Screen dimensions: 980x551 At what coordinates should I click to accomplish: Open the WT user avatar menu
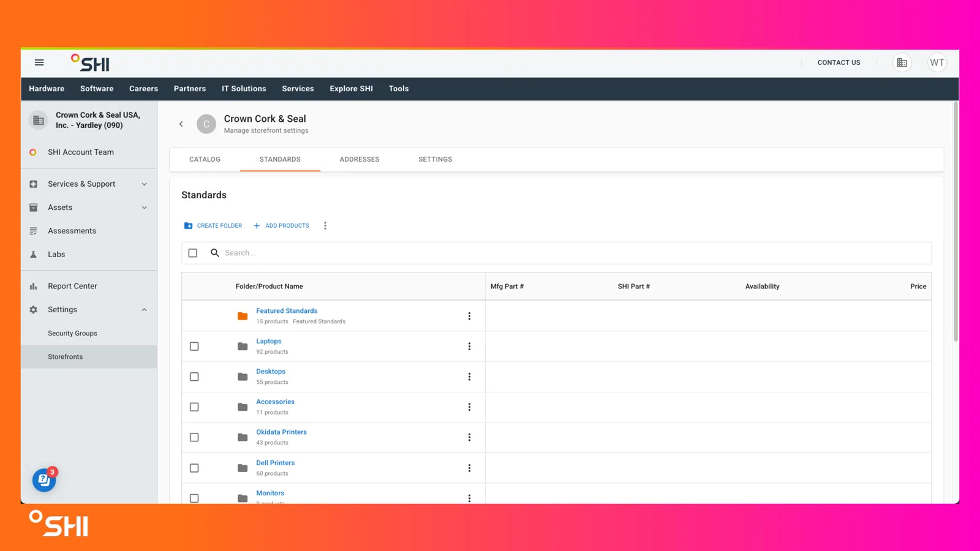pyautogui.click(x=937, y=62)
